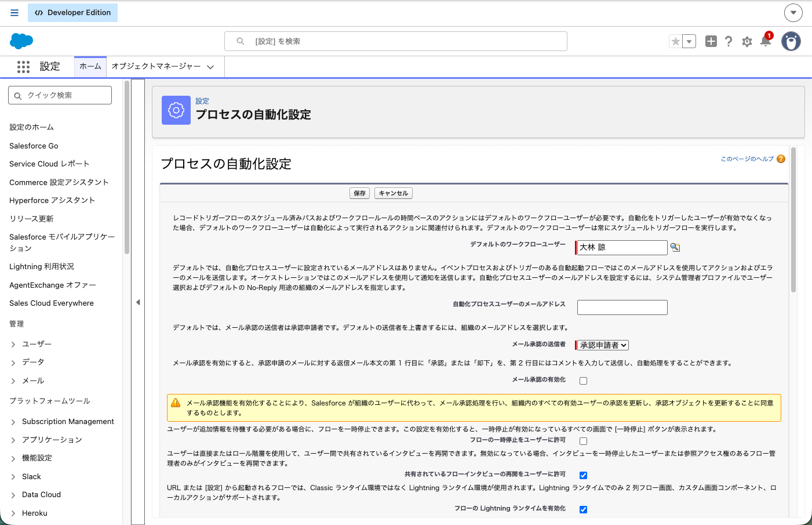Click the blue gear page header icon
Viewport: 812px width, 525px height.
click(x=176, y=110)
